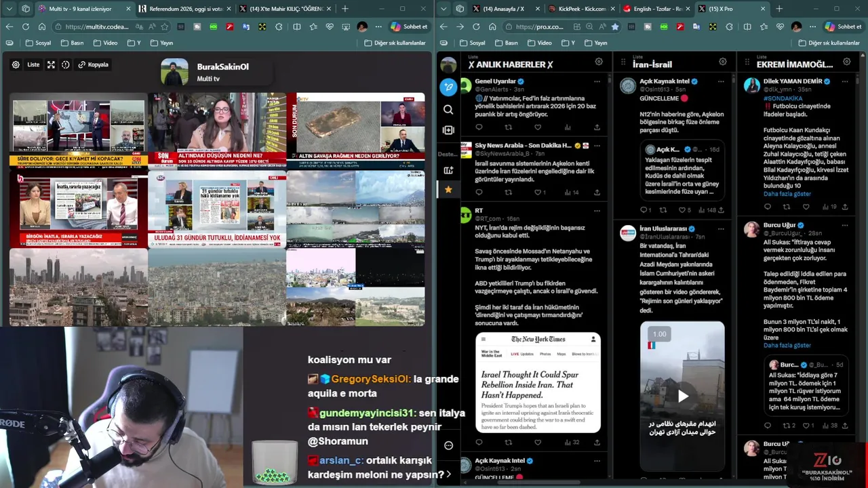
Task: Show more of Dilek YAMAN DEMİR post
Action: 787,194
